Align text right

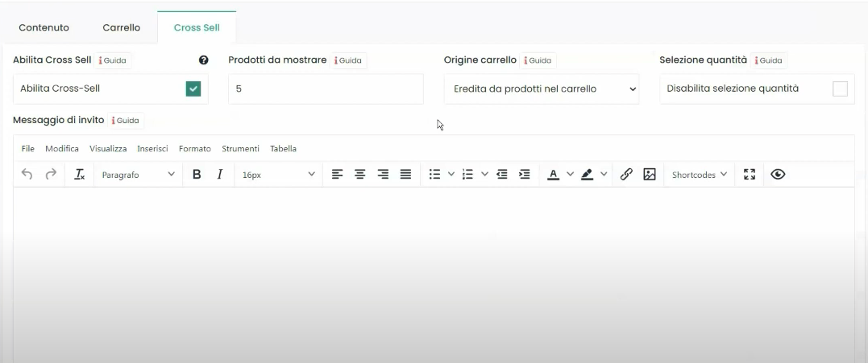383,175
